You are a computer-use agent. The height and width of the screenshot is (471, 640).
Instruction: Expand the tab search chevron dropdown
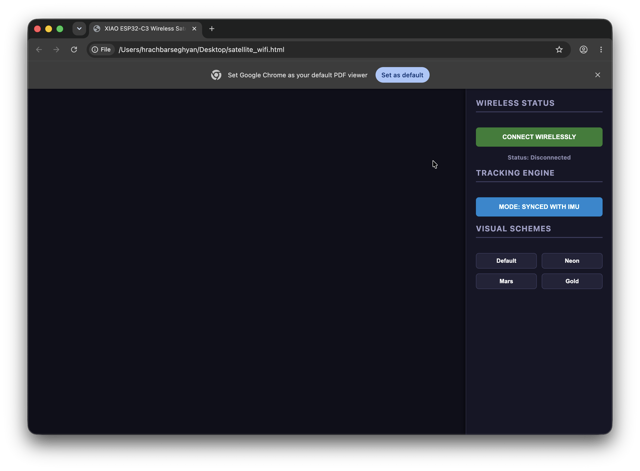coord(79,29)
